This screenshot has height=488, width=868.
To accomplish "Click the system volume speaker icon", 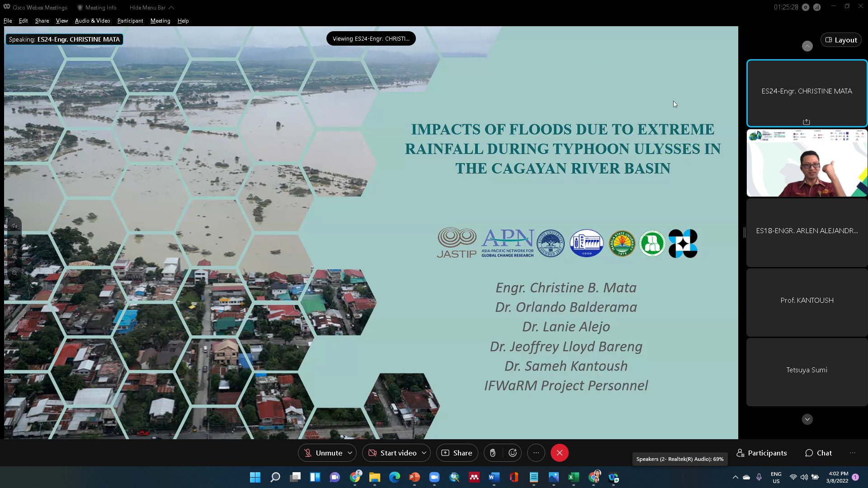I will (804, 477).
